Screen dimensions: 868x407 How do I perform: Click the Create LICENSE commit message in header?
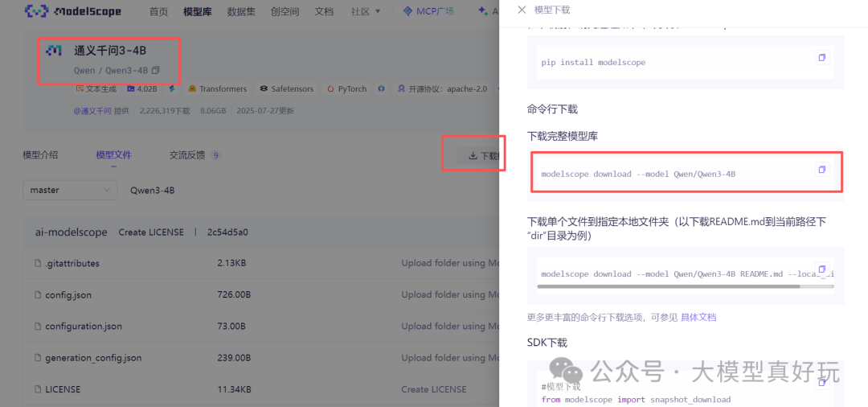click(x=151, y=232)
